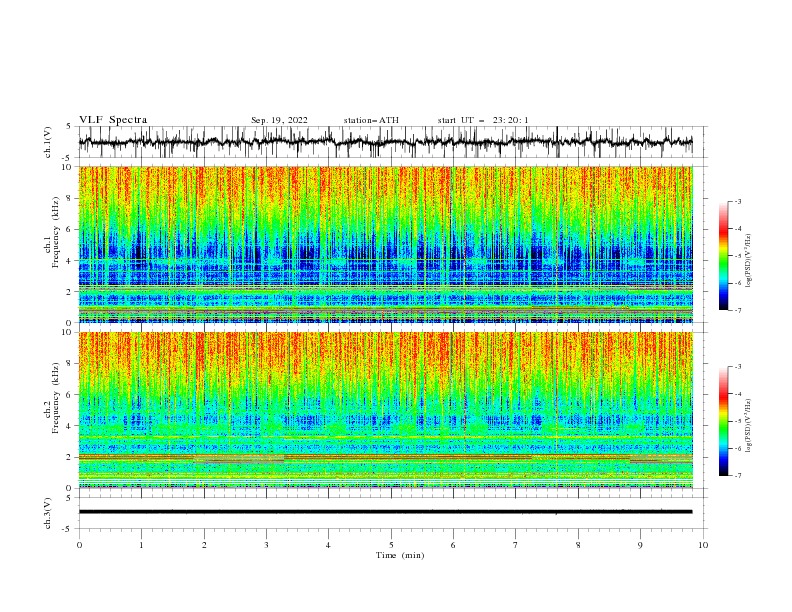
Task: Click the ch.2 PSD color scale bar
Action: tap(723, 421)
